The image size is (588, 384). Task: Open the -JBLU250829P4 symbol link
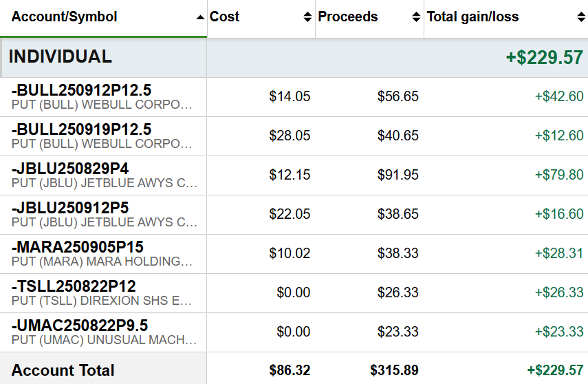point(70,169)
